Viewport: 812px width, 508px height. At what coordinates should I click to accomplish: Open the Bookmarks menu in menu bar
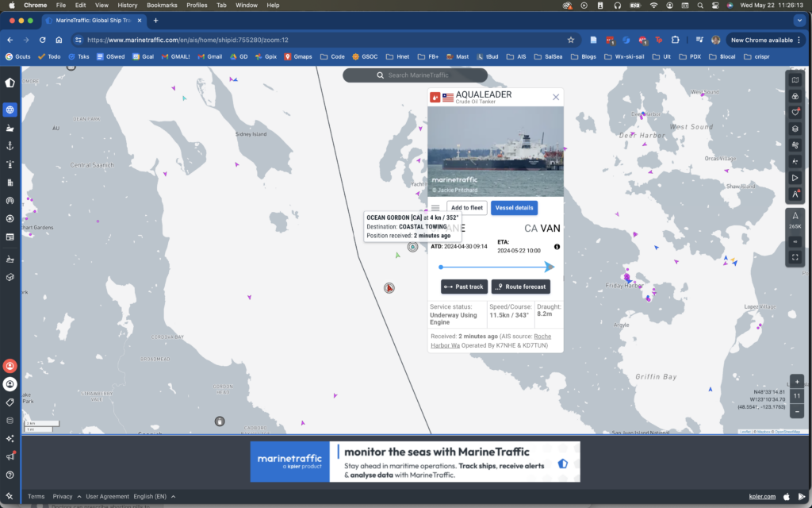click(162, 6)
